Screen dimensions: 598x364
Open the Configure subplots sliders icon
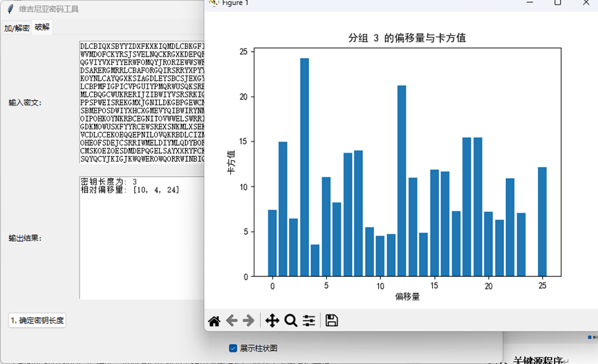[x=309, y=321]
